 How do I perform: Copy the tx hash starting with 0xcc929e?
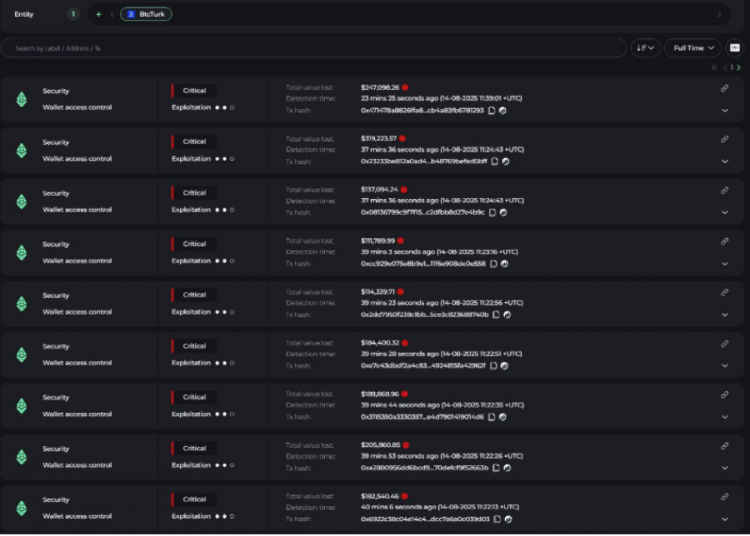493,263
